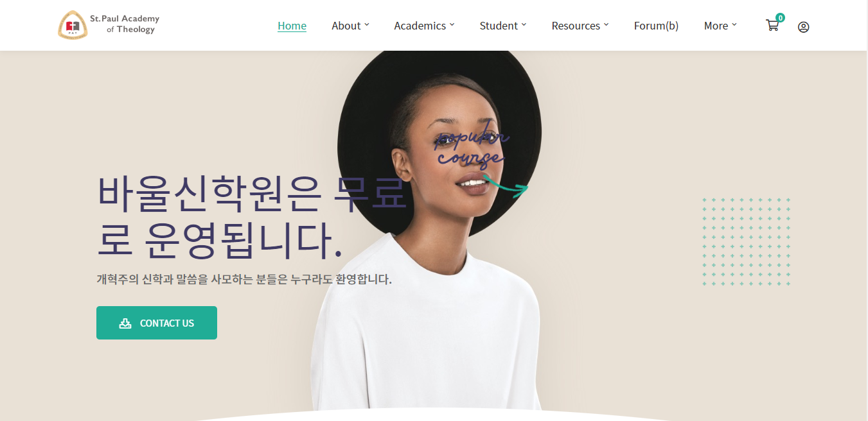
Task: Click the download icon inside Contact Us
Action: coord(125,323)
